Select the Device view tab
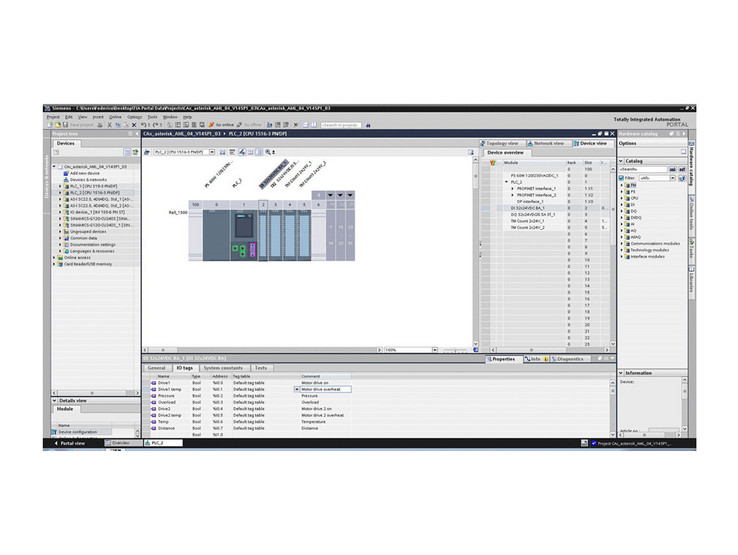This screenshot has height=555, width=738. tap(591, 143)
